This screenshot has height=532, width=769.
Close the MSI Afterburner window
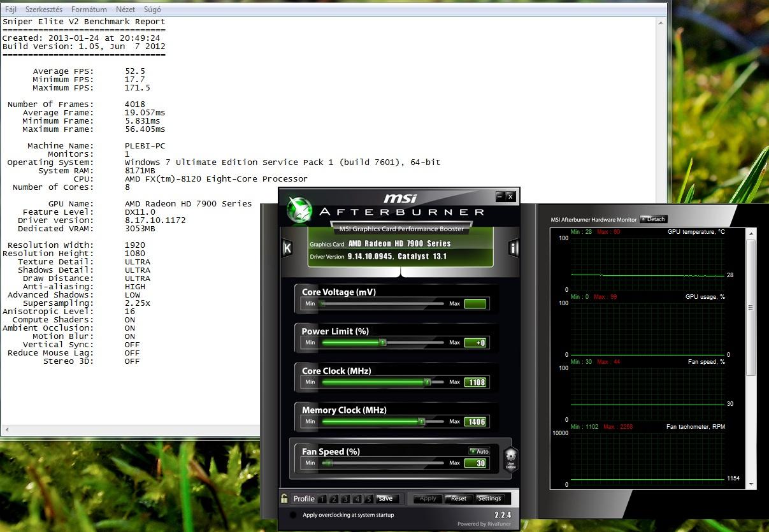(x=510, y=196)
